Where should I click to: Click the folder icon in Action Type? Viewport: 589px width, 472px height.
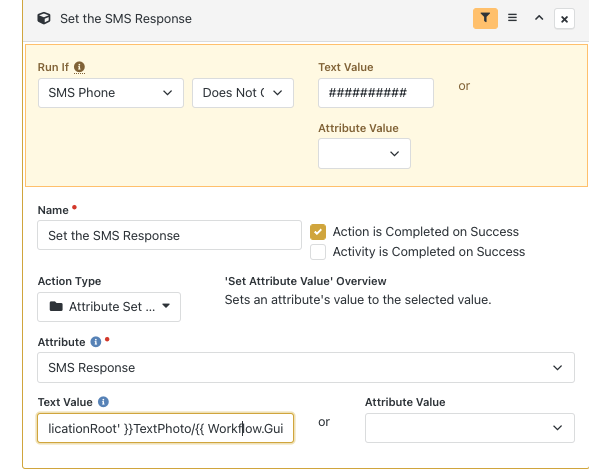pyautogui.click(x=56, y=306)
